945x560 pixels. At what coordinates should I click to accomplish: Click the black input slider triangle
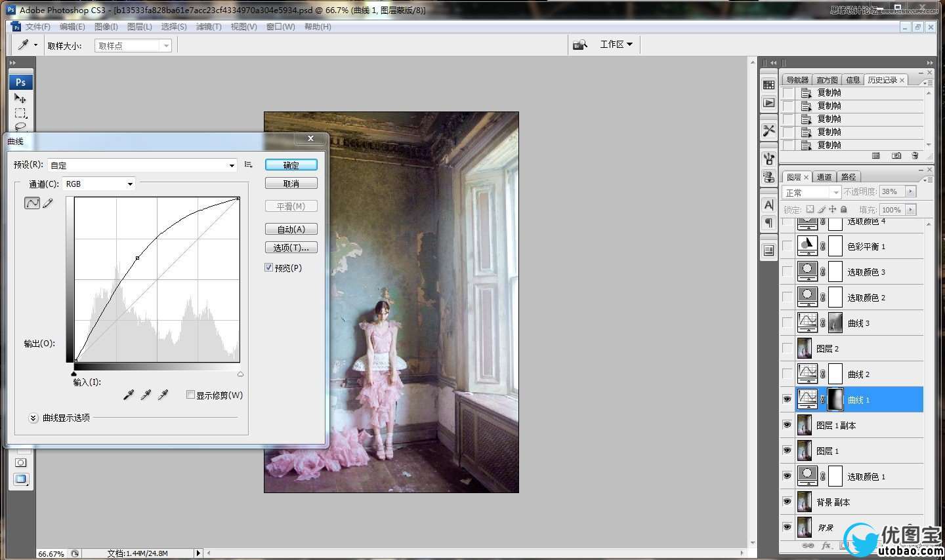pyautogui.click(x=74, y=374)
